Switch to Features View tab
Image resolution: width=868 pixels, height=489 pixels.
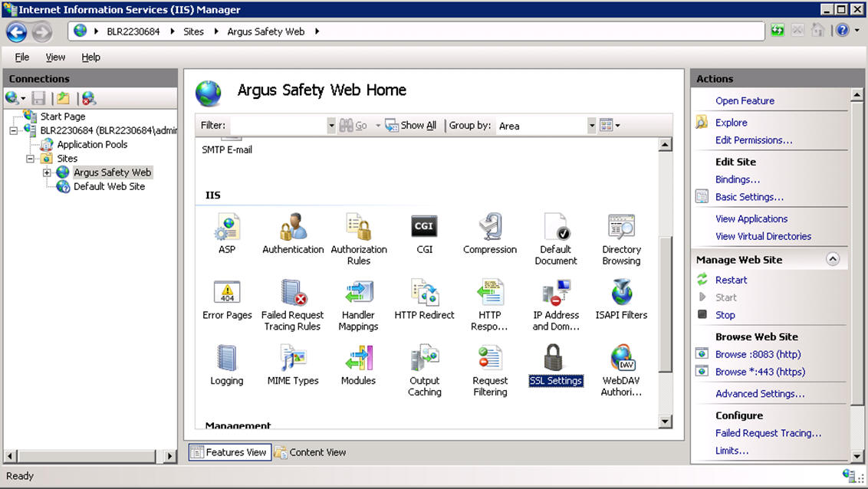230,452
